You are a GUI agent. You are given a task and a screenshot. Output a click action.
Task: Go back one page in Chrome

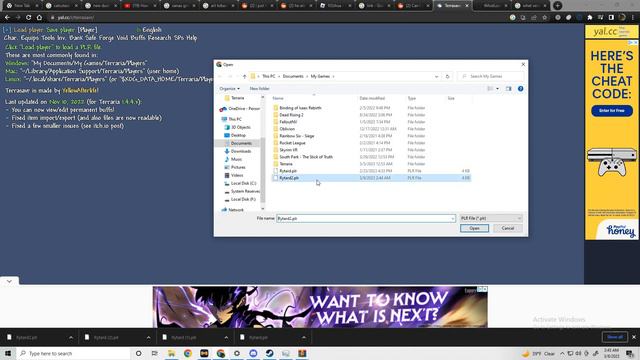(7, 18)
